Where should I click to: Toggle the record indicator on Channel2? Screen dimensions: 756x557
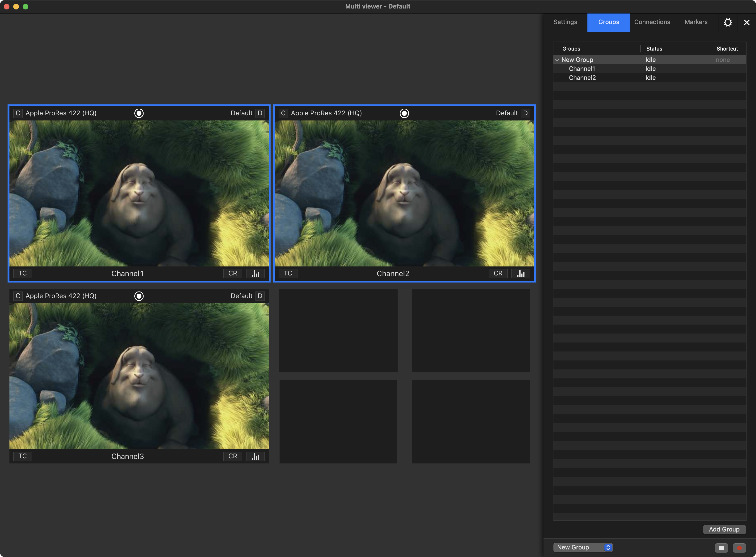point(404,113)
